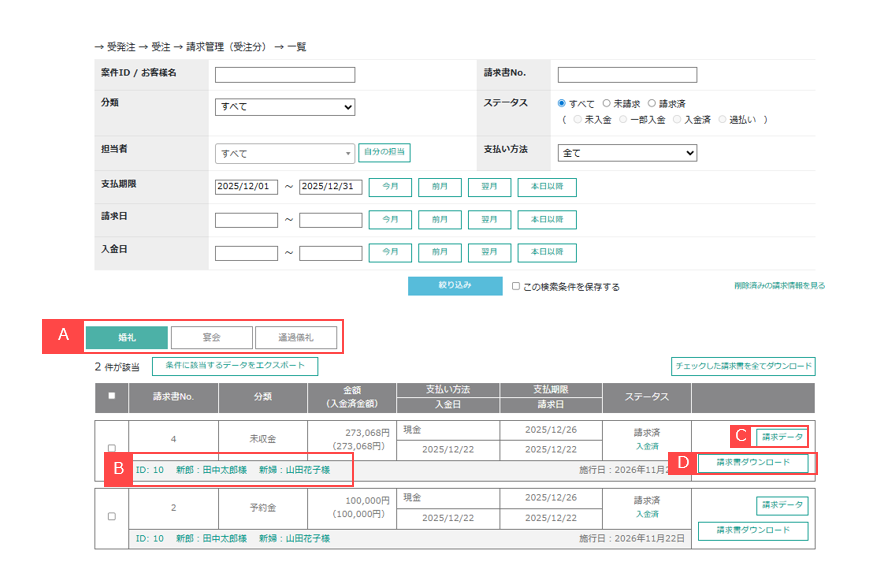
Task: Tick the checkbox for invoice No. 4
Action: click(x=111, y=448)
